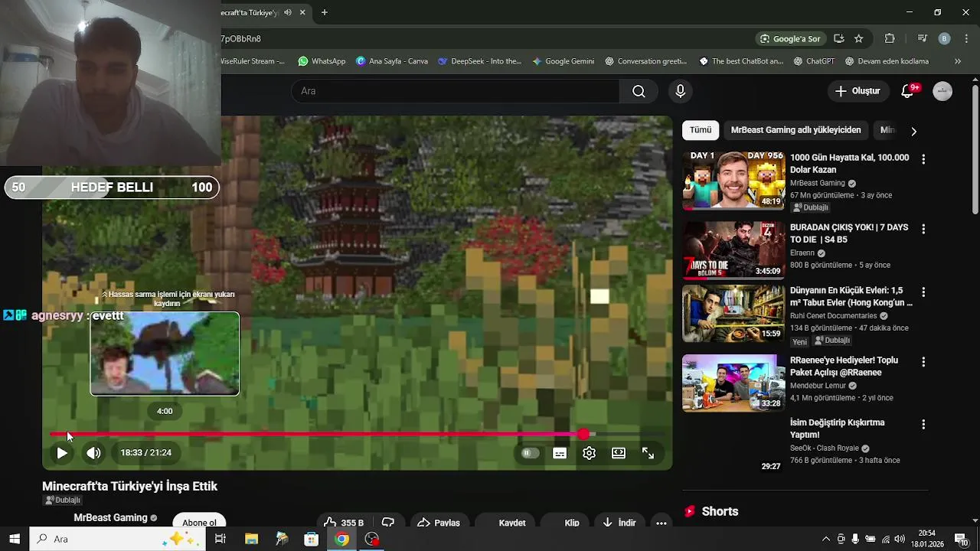Visit the Ruhi Cenet Documentaries channel

tap(833, 316)
